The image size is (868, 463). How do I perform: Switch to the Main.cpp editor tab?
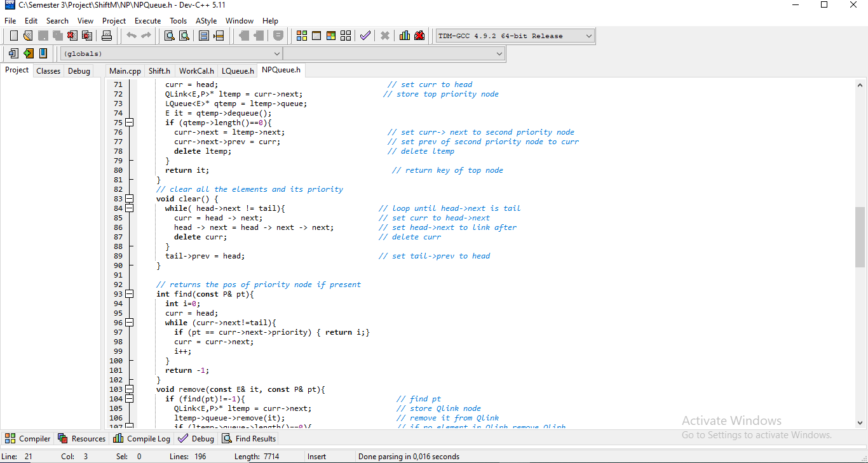pos(125,71)
